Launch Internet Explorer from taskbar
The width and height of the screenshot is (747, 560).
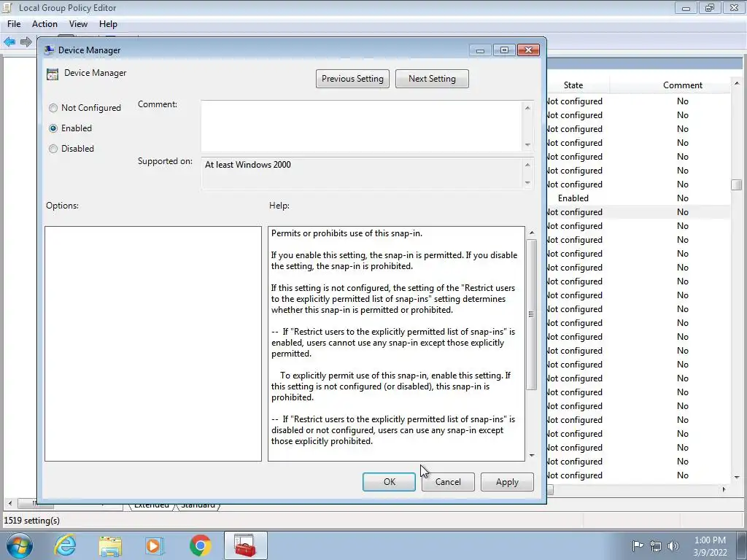(65, 545)
